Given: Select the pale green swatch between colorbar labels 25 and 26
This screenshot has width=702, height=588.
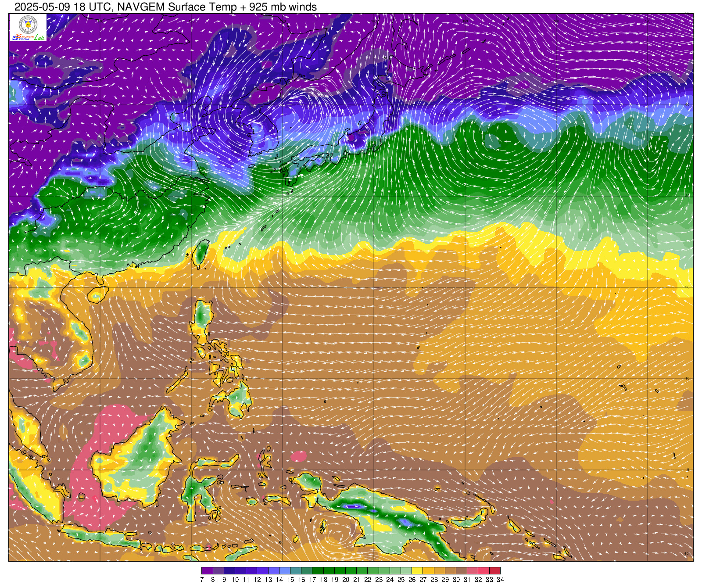Looking at the screenshot, I should click(x=406, y=570).
